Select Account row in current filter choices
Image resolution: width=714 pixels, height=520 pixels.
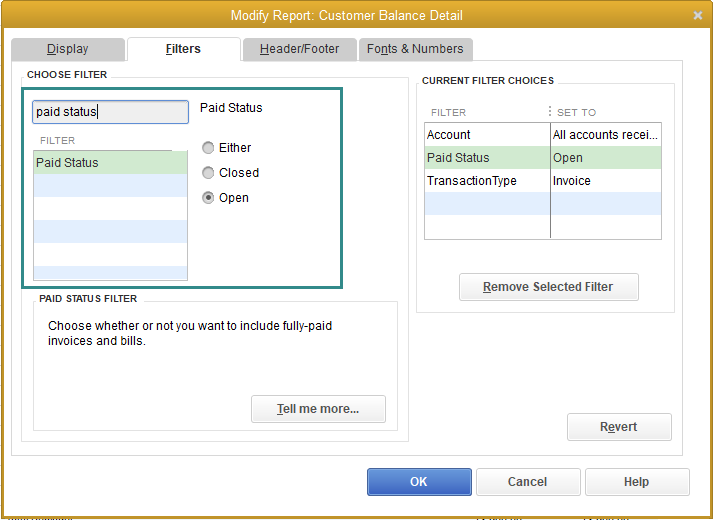point(542,135)
